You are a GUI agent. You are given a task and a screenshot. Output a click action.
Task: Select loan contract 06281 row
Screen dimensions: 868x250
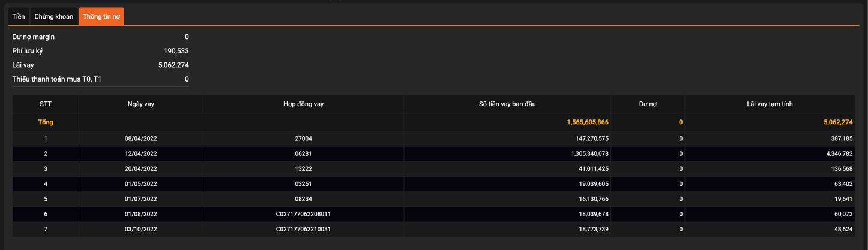click(303, 153)
